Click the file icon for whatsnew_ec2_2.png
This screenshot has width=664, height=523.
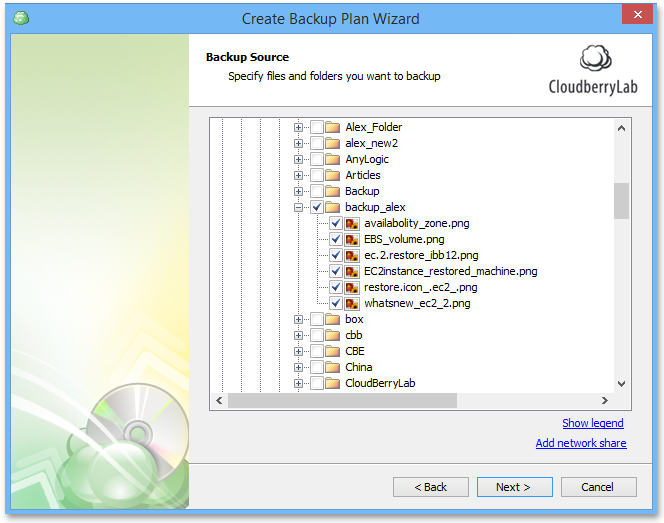pyautogui.click(x=352, y=303)
